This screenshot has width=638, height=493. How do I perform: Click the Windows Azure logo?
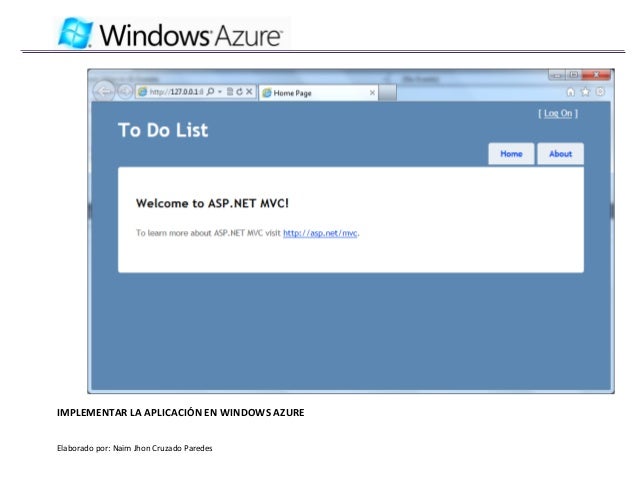click(x=171, y=33)
